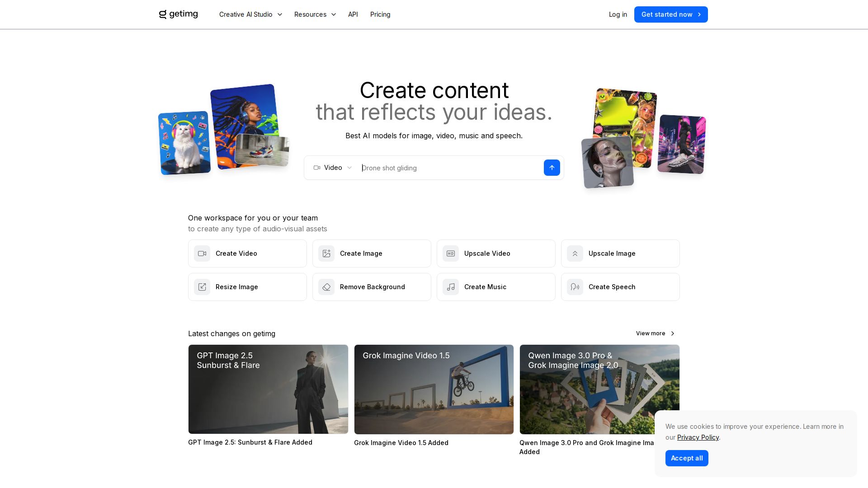Open the API page
This screenshot has height=488, width=868.
[x=353, y=14]
